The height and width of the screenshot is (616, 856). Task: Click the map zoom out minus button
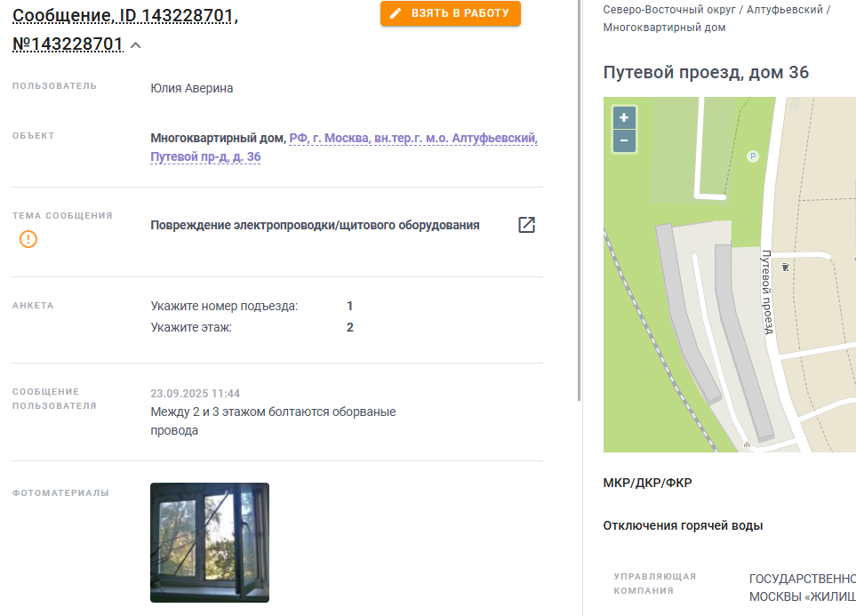pos(624,140)
